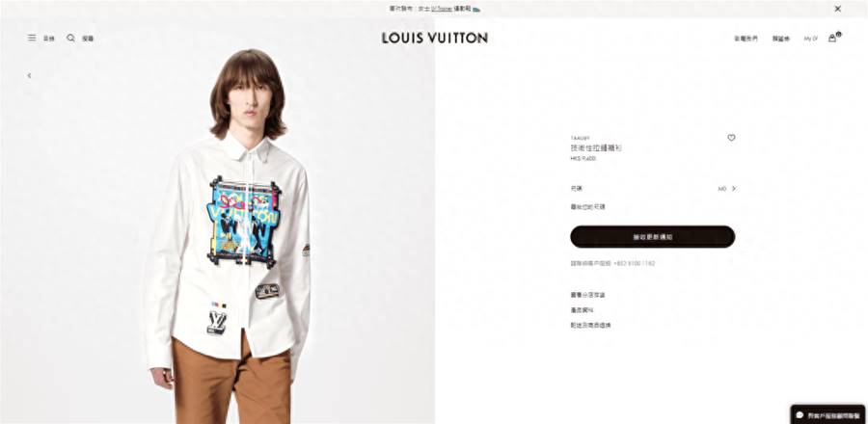The image size is (868, 424).
Task: Open the size guide link below size
Action: (x=587, y=207)
